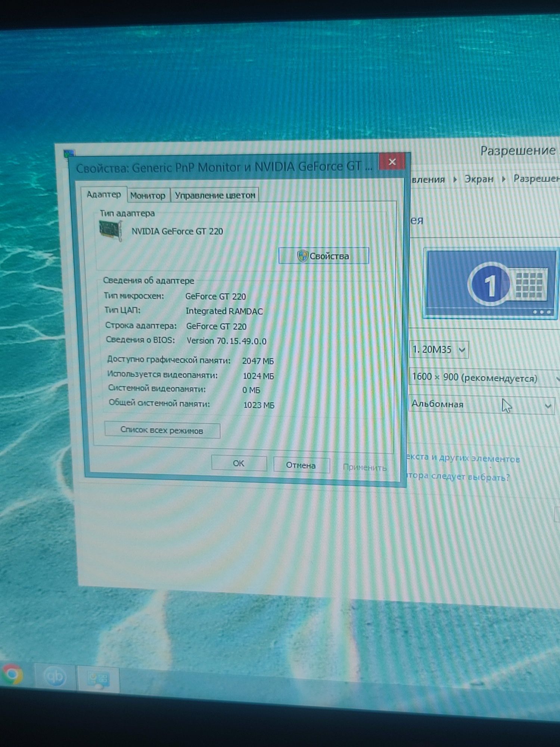Cancel the dialog with Отмена
This screenshot has height=747, width=560.
tap(301, 465)
